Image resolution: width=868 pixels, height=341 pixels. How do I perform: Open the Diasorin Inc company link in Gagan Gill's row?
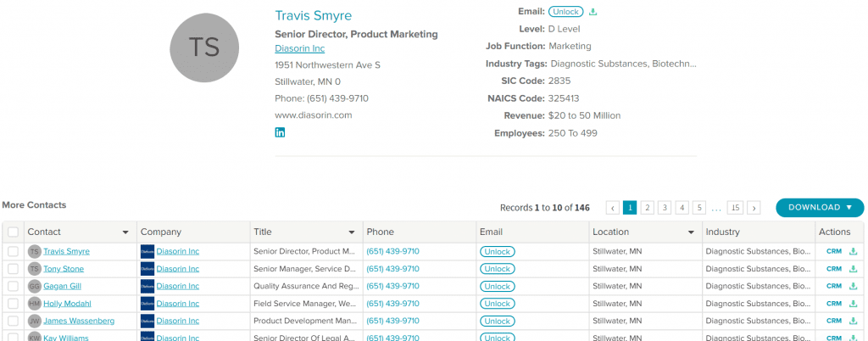click(x=178, y=286)
